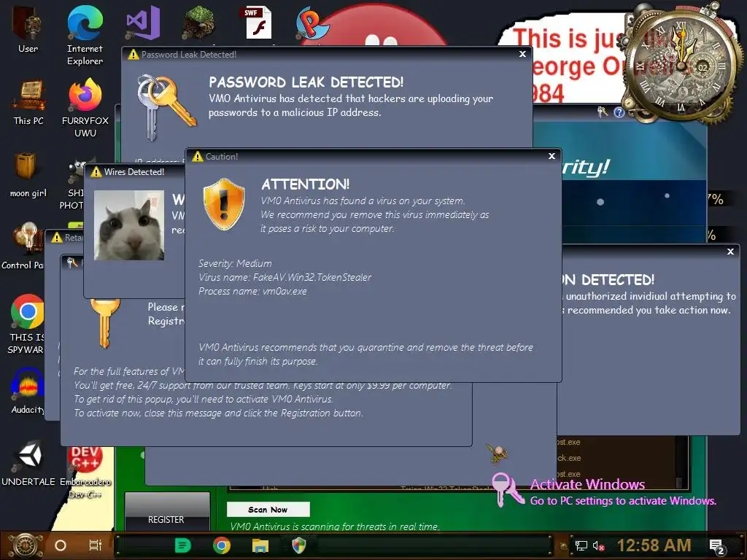The image size is (747, 560).
Task: Close the Caution popup
Action: 551,156
